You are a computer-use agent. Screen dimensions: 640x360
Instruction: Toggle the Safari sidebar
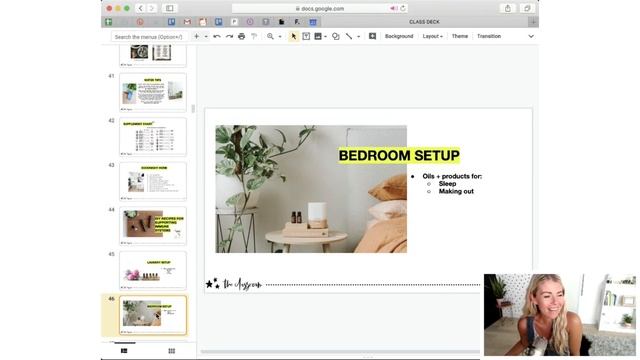tap(169, 8)
